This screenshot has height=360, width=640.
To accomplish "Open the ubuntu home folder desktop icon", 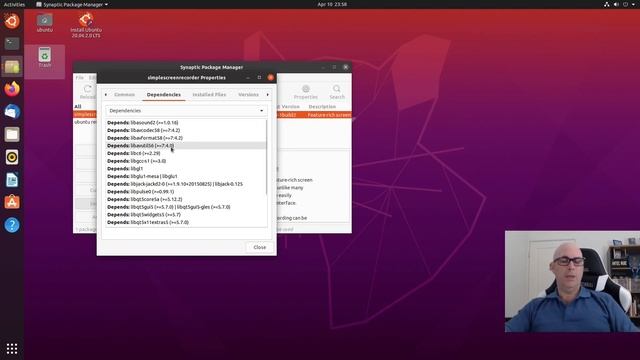I will click(x=44, y=23).
